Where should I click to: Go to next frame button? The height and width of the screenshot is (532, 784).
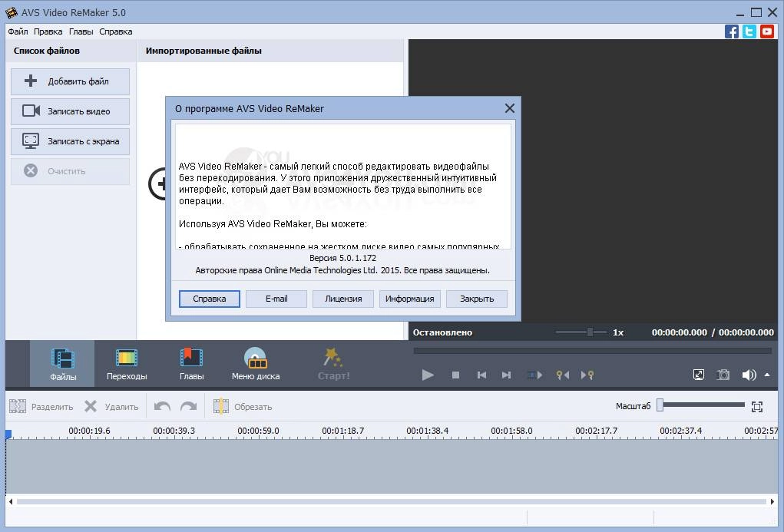507,375
